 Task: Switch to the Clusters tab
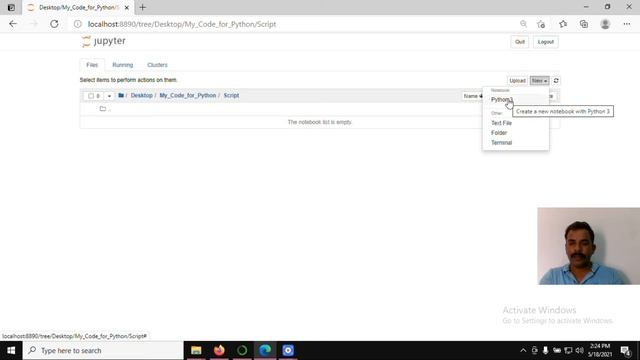158,65
